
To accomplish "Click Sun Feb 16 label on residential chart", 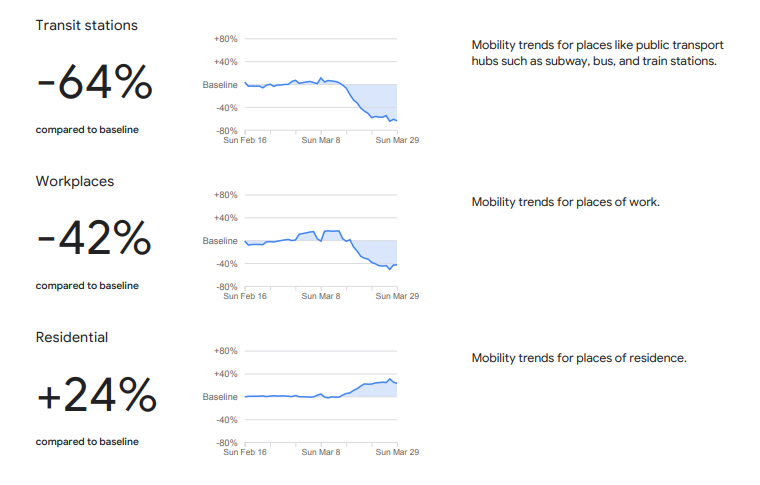I will tap(244, 452).
